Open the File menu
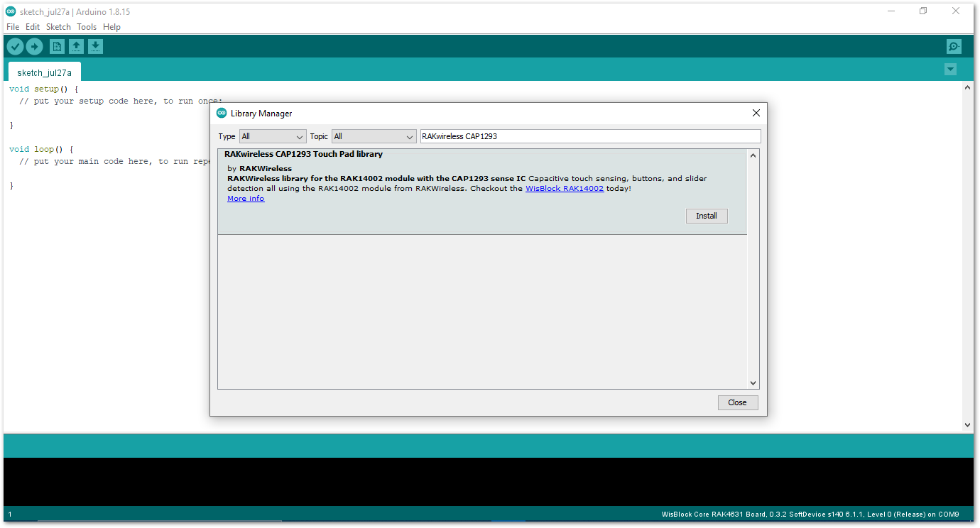980x528 pixels. 13,27
